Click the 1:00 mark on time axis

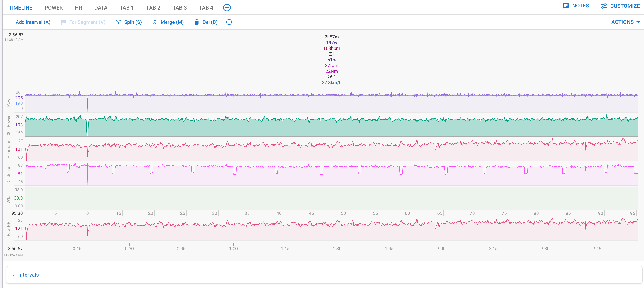tap(233, 249)
